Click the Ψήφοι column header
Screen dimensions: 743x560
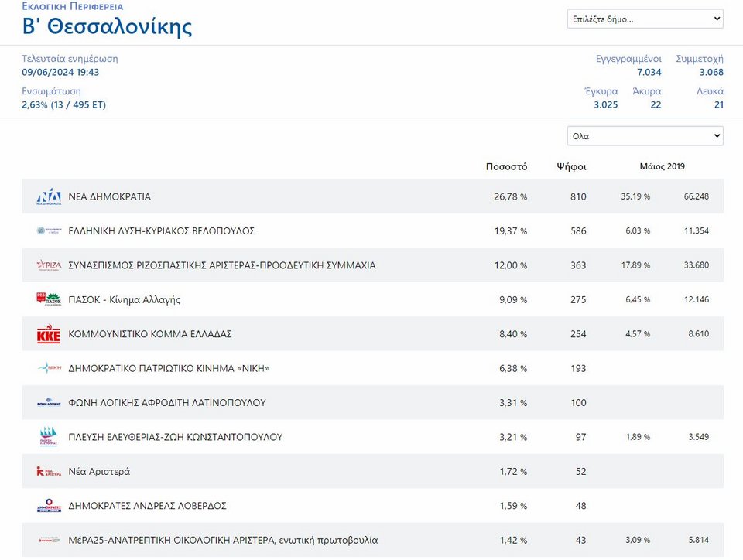(x=571, y=166)
